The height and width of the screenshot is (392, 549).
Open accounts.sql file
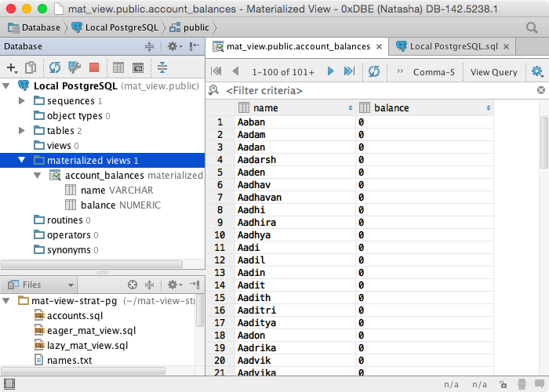(x=69, y=316)
